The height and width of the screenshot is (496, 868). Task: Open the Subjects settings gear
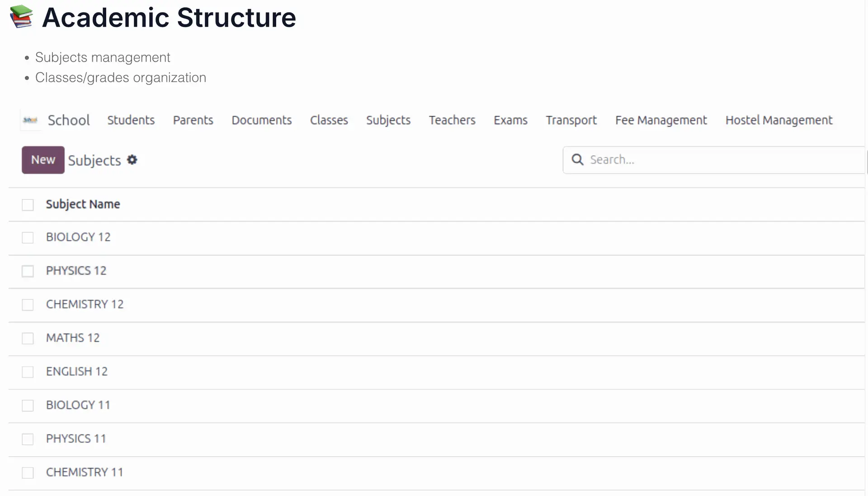[x=132, y=160]
